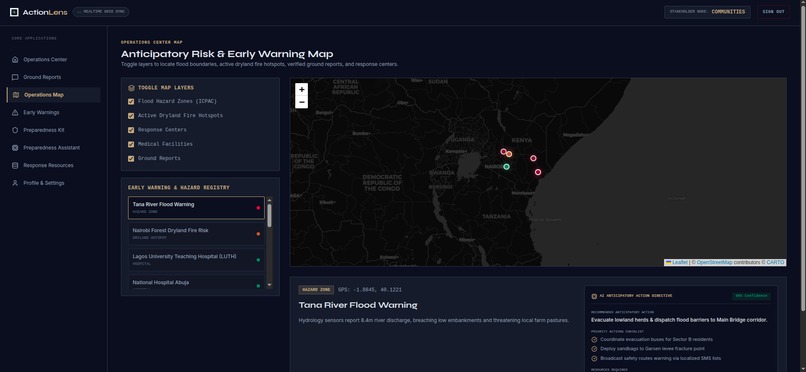Click the Profile & Settings user icon

[15, 183]
